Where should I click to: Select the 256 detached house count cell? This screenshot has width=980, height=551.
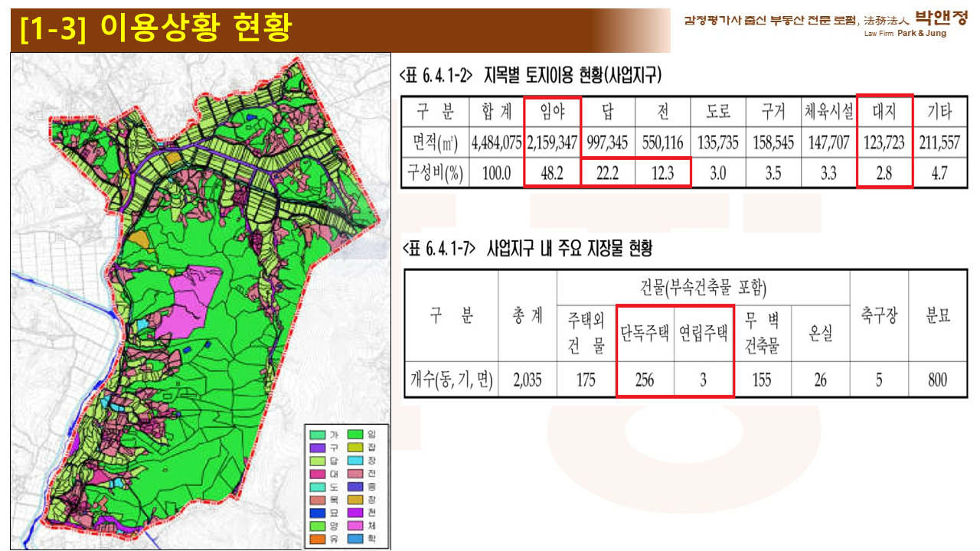tap(645, 380)
